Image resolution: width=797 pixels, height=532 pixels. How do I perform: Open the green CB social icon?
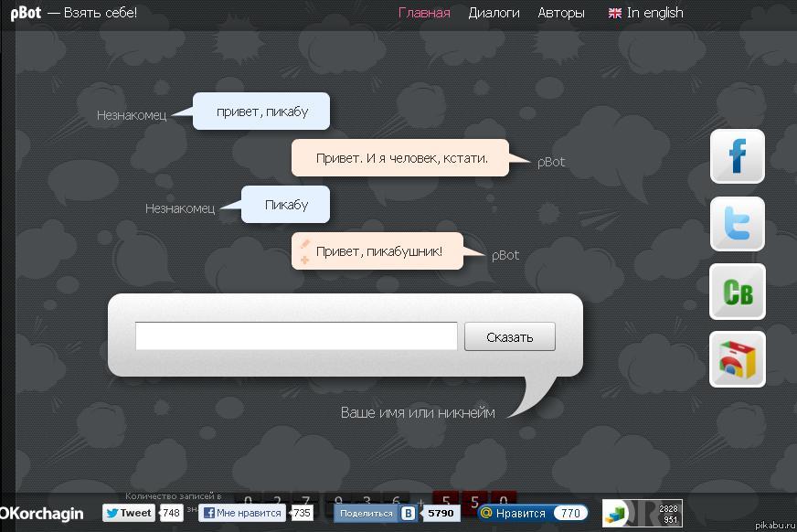coord(738,292)
